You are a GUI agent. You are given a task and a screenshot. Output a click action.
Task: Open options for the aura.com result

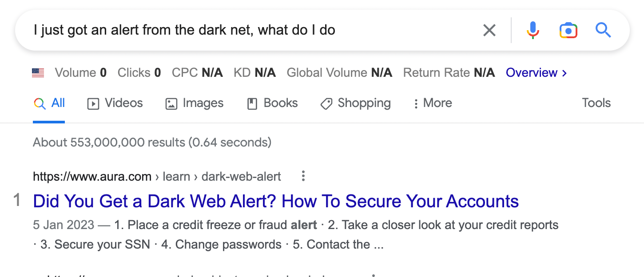[x=303, y=176]
